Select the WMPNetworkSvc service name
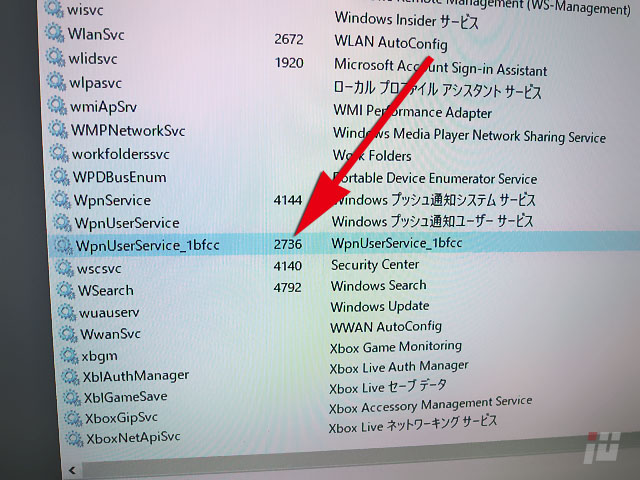 tap(128, 131)
